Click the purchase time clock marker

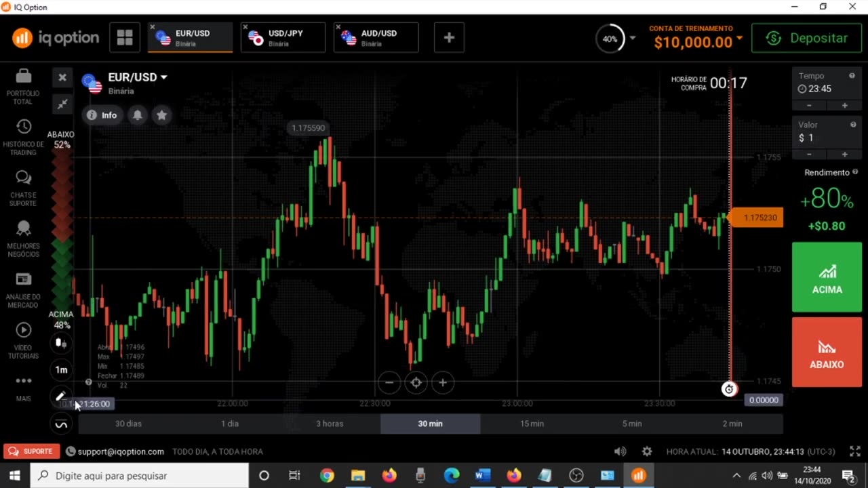[x=729, y=389]
